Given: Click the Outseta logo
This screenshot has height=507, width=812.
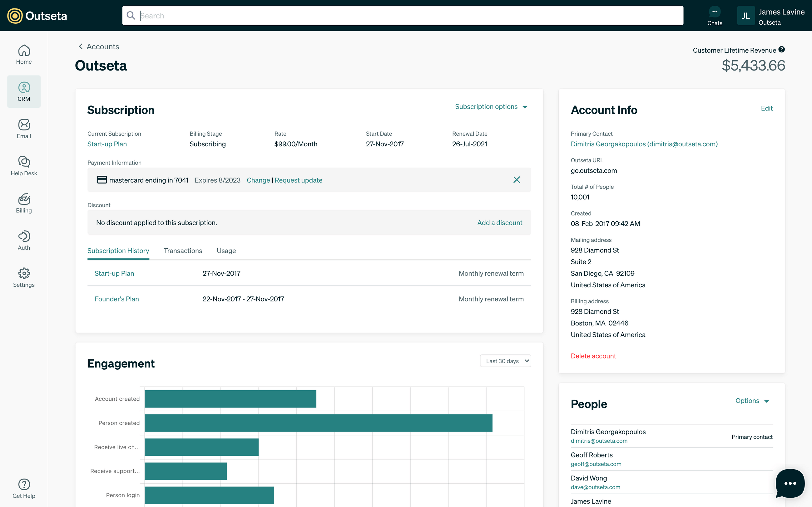Looking at the screenshot, I should point(36,15).
